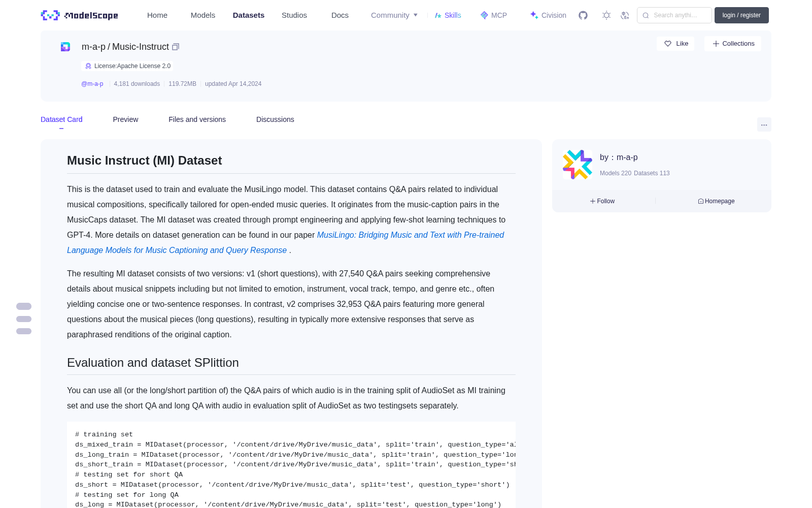Open the MCP page
The image size is (812, 508).
pyautogui.click(x=493, y=15)
